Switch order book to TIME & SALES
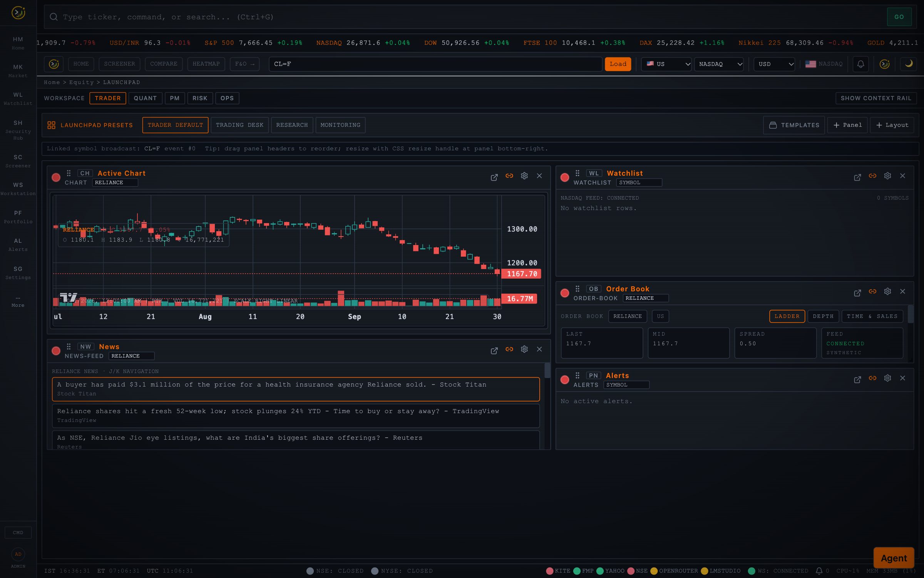Image resolution: width=924 pixels, height=578 pixels. tap(872, 316)
